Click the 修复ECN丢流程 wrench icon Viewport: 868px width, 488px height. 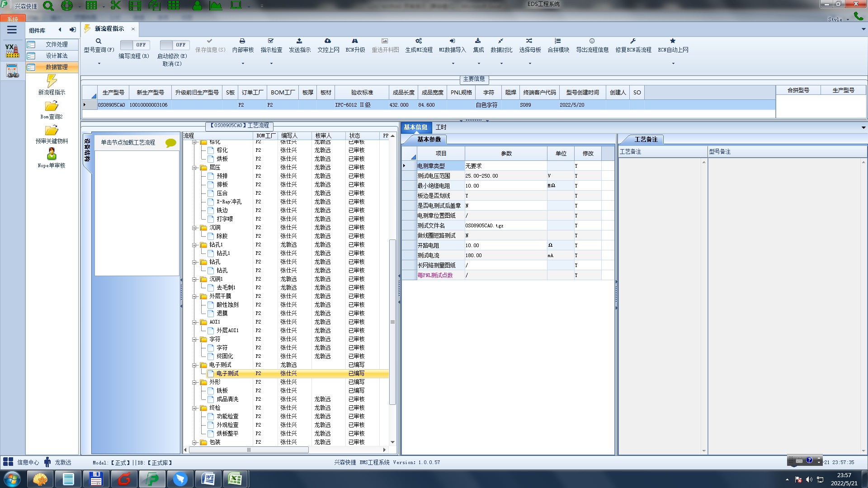pos(633,41)
